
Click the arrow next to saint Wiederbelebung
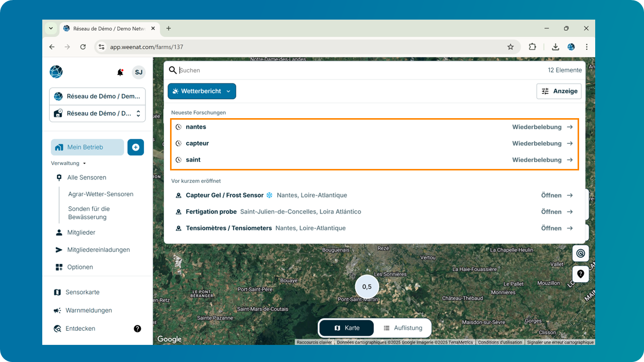tap(570, 160)
